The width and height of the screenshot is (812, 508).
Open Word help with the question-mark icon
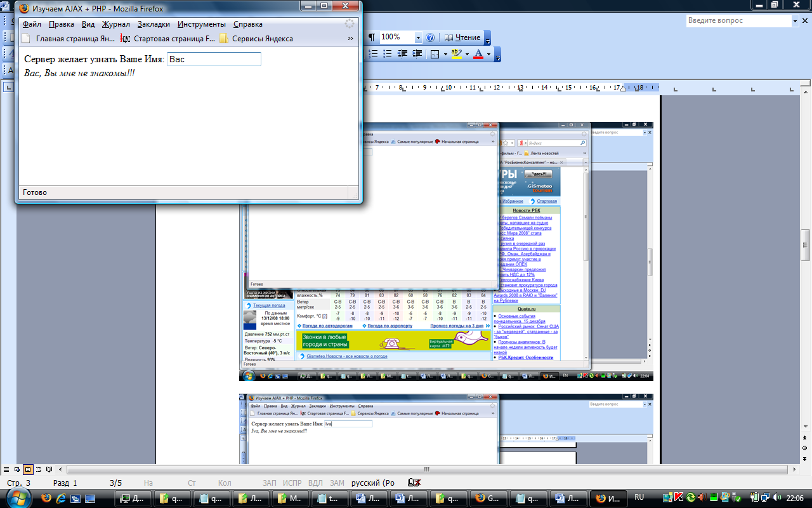(430, 37)
